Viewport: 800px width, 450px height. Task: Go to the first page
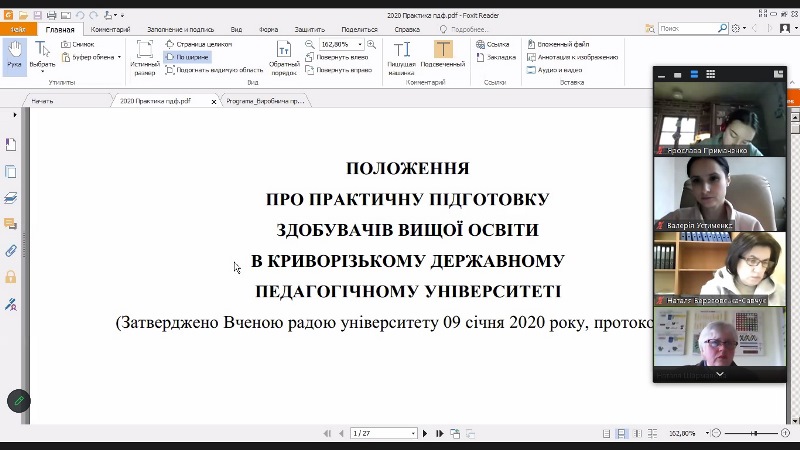[x=327, y=433]
